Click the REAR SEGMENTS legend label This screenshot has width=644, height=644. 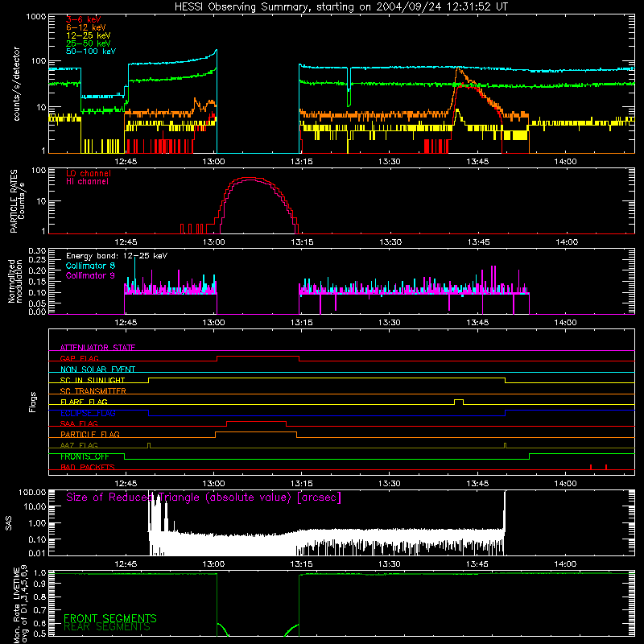[x=107, y=627]
